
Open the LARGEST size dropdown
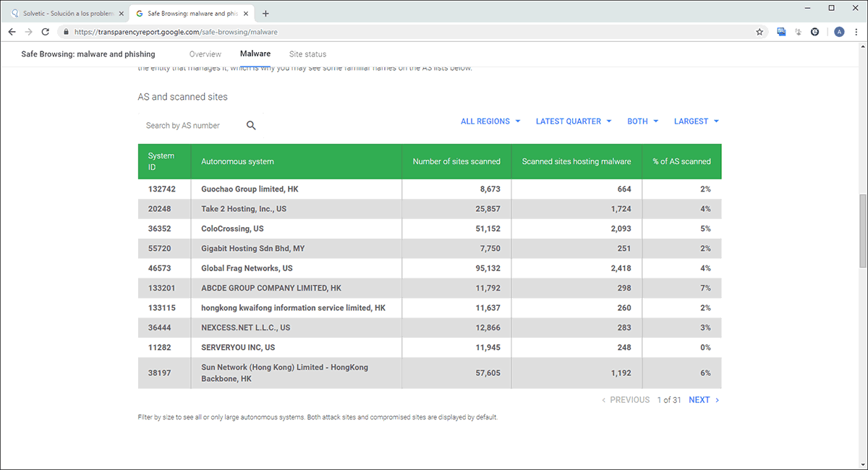point(696,121)
